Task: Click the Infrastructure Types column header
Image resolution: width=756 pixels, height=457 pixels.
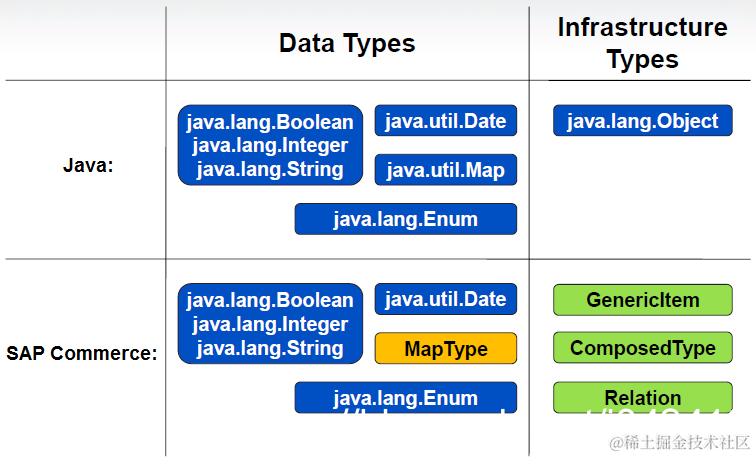Action: click(x=642, y=43)
